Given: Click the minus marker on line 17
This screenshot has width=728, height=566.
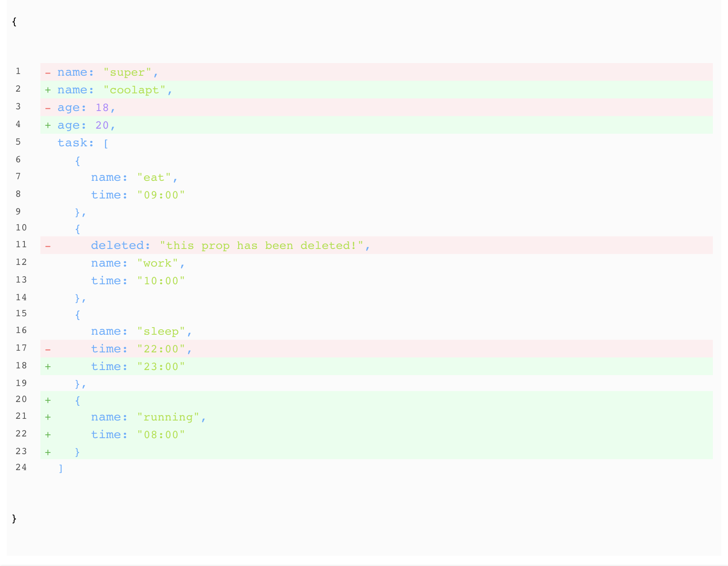Looking at the screenshot, I should coord(48,349).
